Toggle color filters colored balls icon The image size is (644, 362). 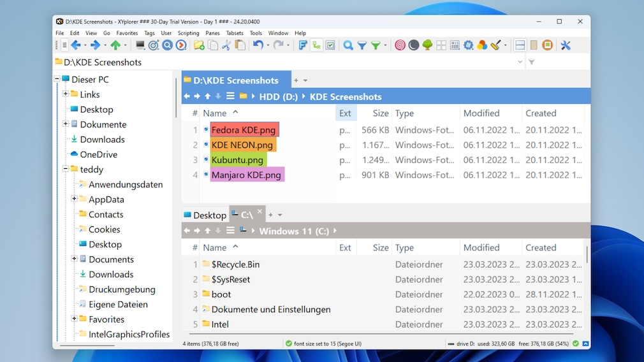pyautogui.click(x=482, y=45)
